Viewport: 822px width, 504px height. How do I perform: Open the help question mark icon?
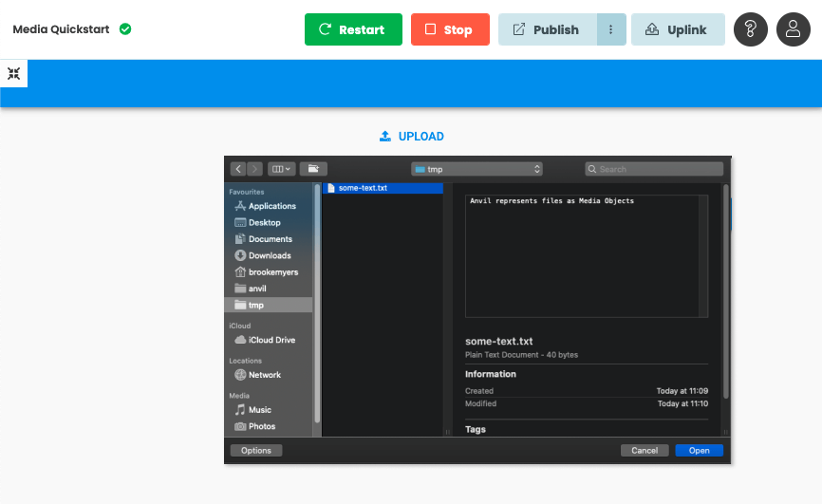751,29
